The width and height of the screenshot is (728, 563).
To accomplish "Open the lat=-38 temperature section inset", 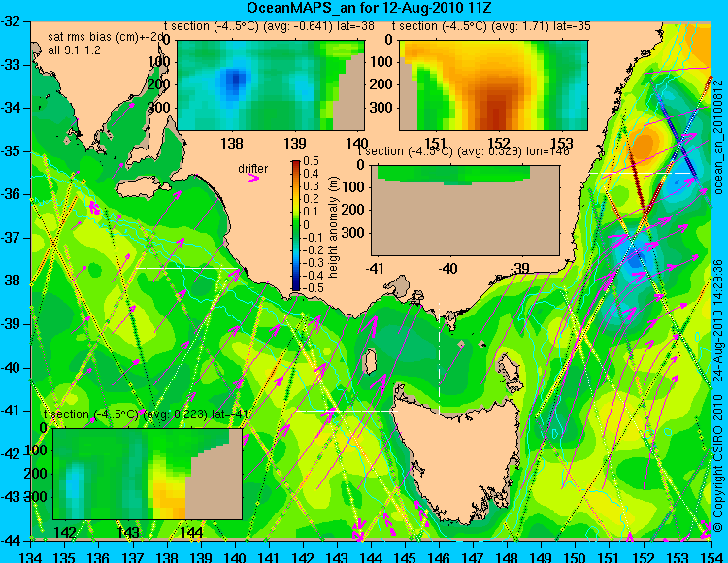I will click(271, 85).
